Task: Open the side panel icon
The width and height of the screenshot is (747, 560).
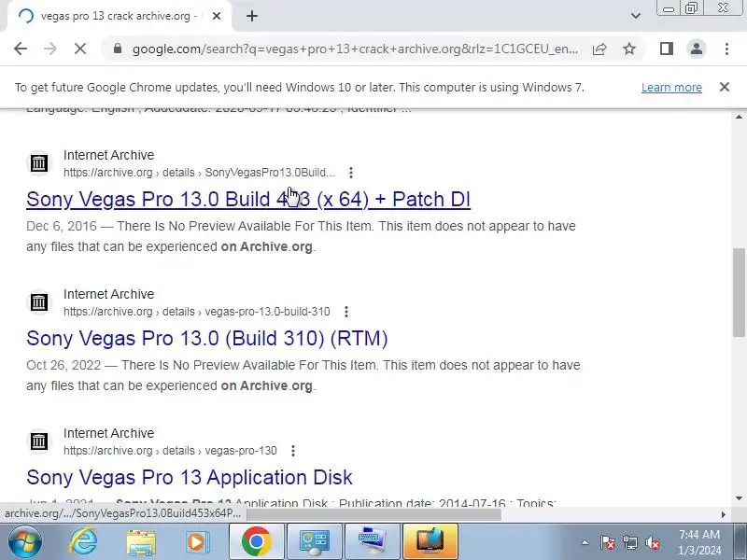Action: tap(667, 49)
